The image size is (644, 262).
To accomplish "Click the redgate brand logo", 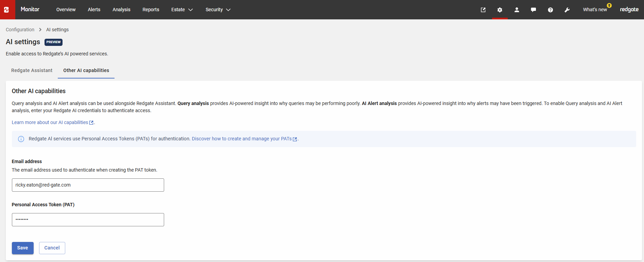I will pos(629,10).
